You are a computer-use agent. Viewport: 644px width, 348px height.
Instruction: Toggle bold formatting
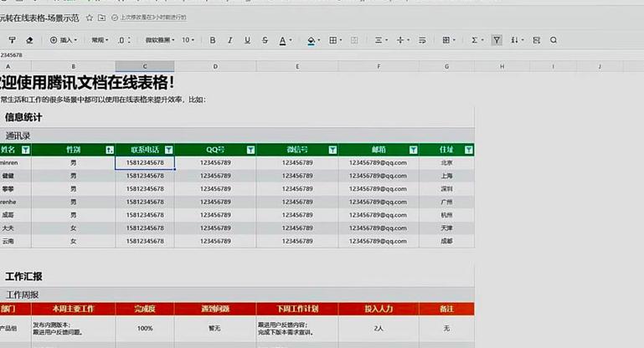[213, 40]
